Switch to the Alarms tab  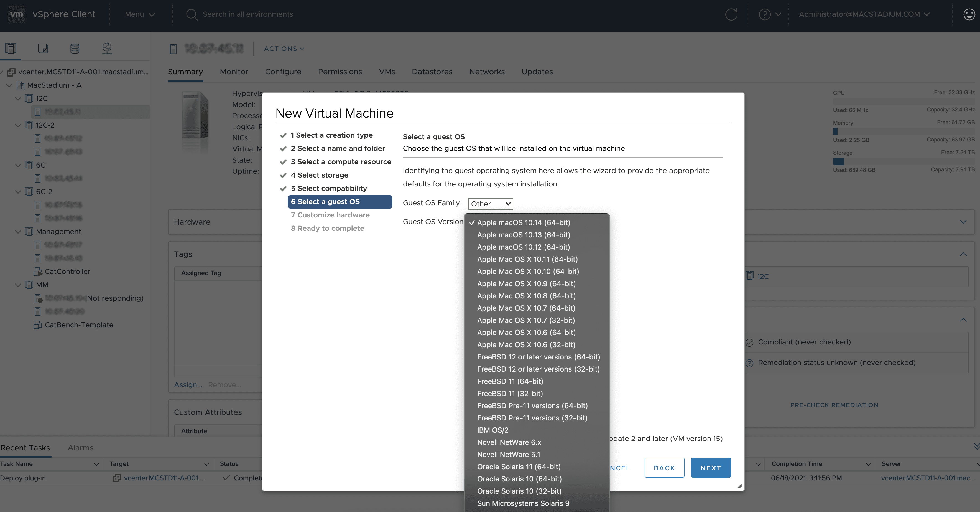point(80,448)
